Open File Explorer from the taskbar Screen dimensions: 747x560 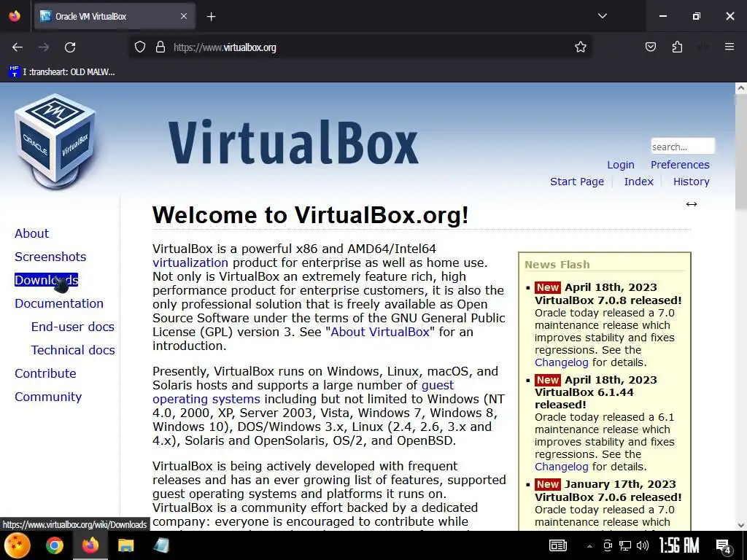[125, 545]
